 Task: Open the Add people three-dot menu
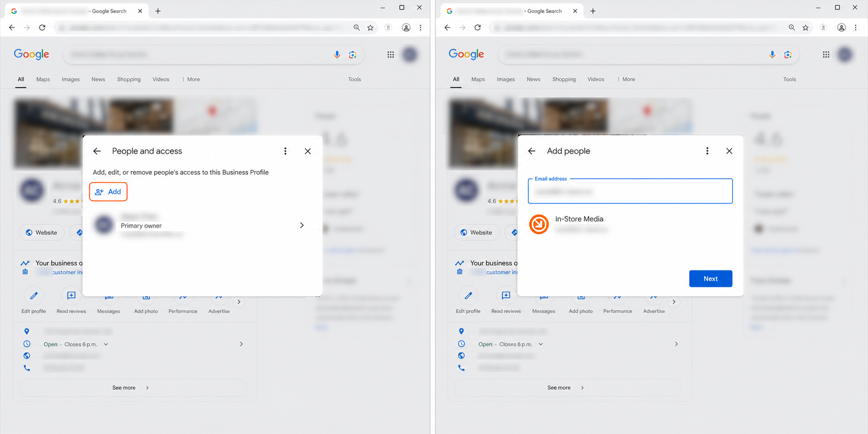pos(707,151)
